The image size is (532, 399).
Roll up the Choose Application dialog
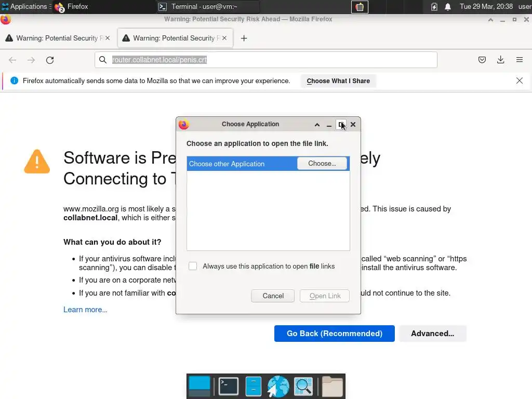[x=317, y=125]
